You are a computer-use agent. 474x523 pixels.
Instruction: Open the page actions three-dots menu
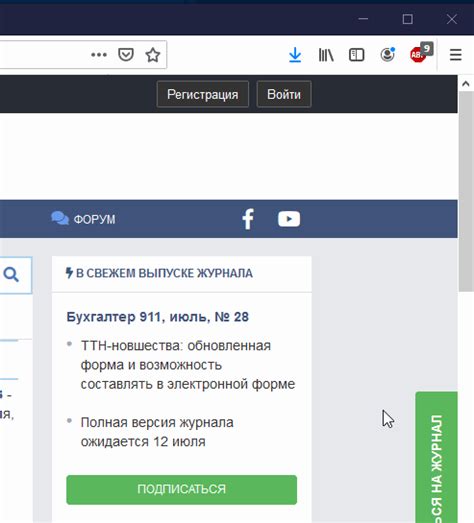tap(99, 55)
